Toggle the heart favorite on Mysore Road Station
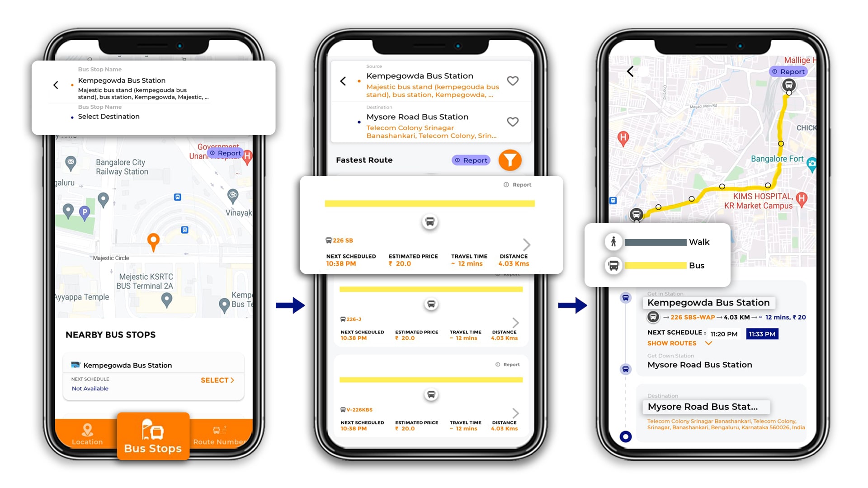This screenshot has height=488, width=868. [511, 122]
